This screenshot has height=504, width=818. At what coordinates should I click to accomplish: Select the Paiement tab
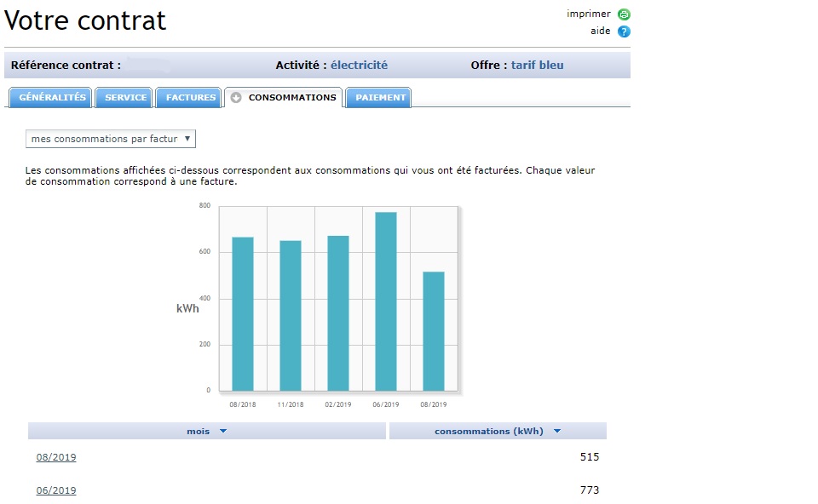tap(380, 98)
